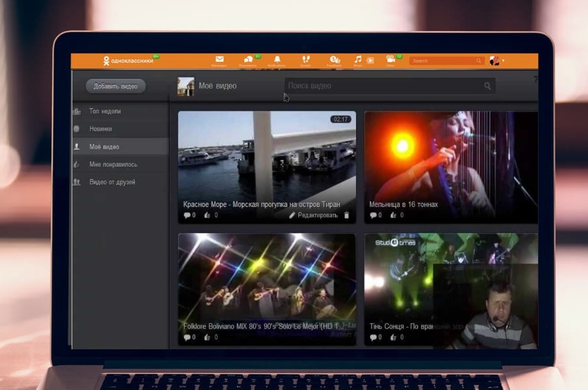The height and width of the screenshot is (390, 588).
Task: Click the Добавить видео button
Action: (x=116, y=86)
